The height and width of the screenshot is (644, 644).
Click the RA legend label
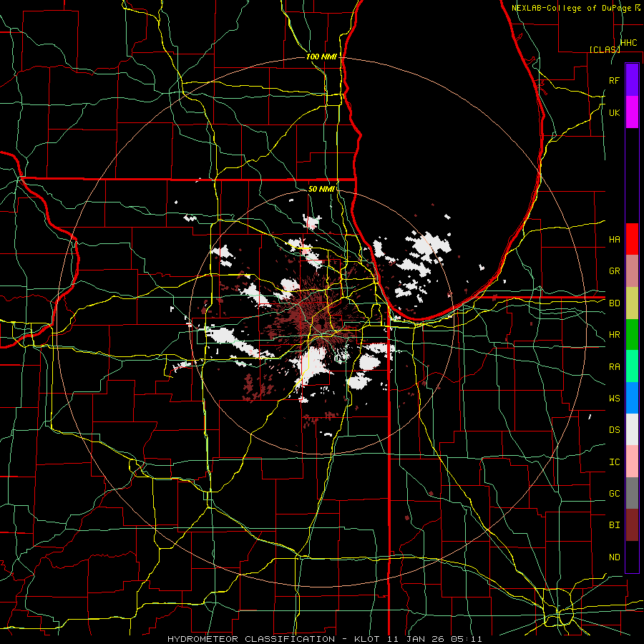pyautogui.click(x=614, y=367)
